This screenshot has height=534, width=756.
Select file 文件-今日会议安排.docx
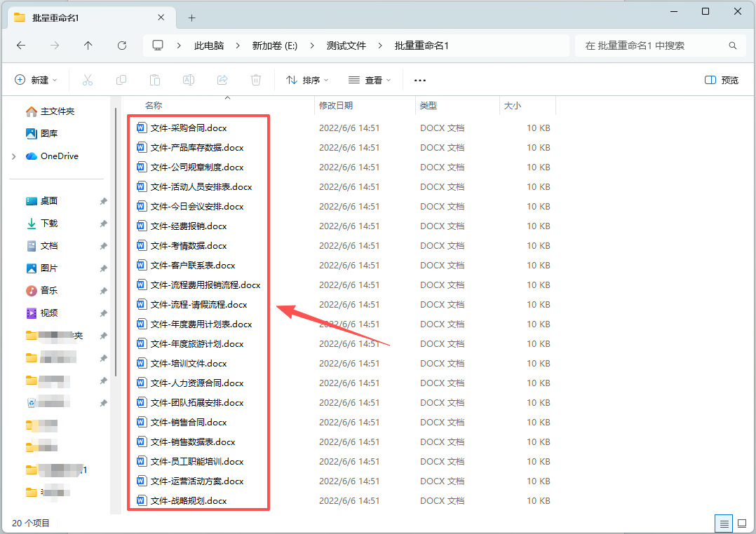tap(190, 206)
